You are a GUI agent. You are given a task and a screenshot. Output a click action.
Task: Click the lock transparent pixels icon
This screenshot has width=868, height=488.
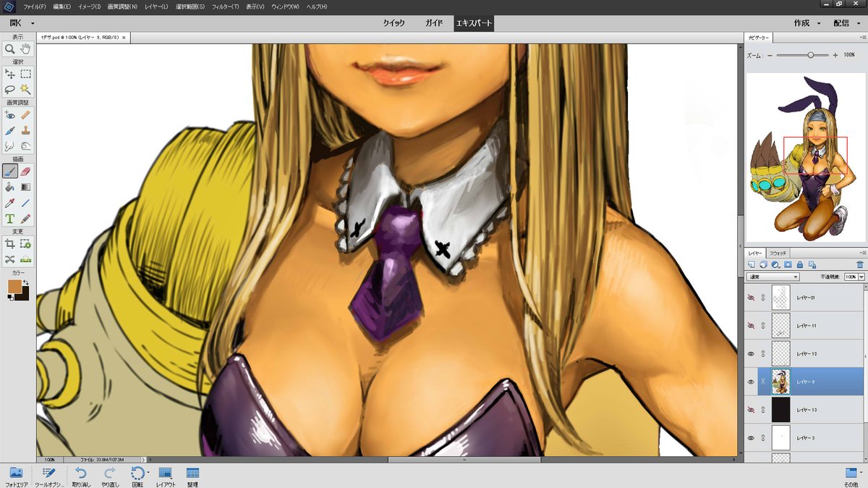pos(811,265)
